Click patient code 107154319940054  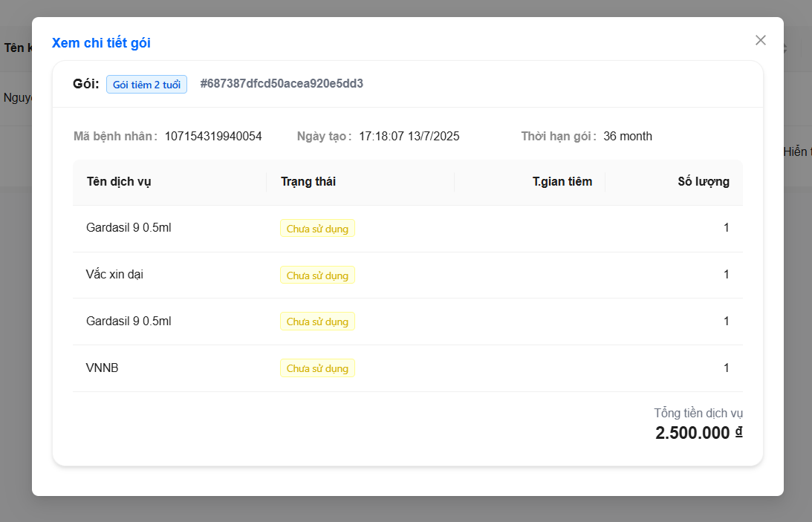213,136
